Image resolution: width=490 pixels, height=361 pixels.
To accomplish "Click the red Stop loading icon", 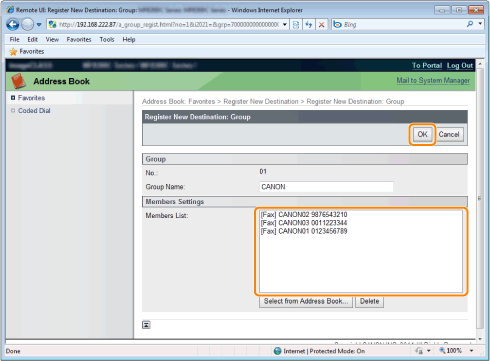I will click(x=321, y=24).
